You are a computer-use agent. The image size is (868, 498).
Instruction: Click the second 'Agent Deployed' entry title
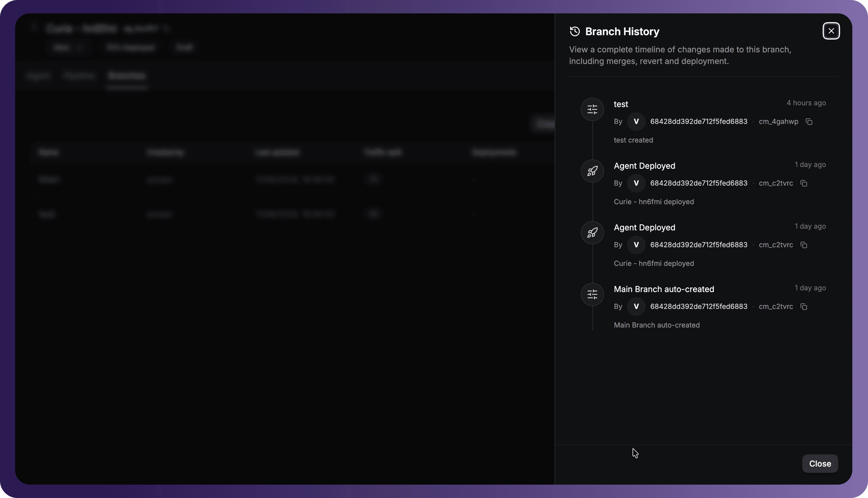click(644, 228)
